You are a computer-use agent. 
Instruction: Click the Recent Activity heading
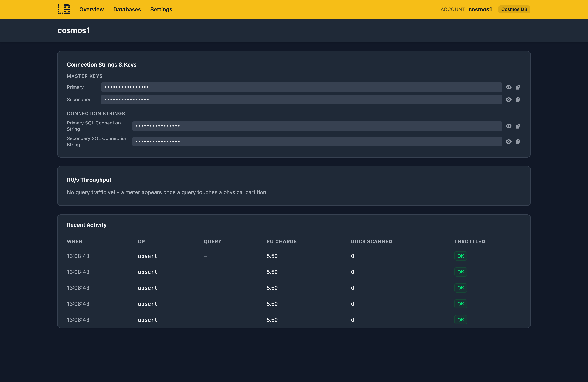click(x=87, y=225)
